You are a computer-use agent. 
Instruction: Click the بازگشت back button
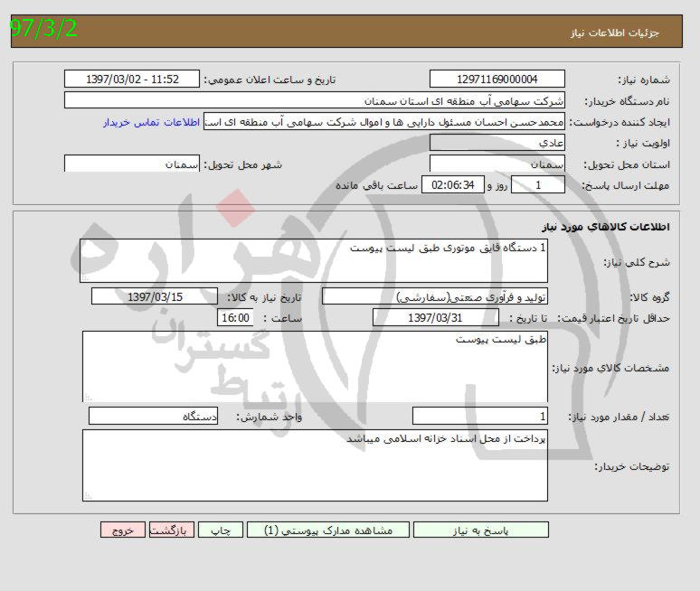pyautogui.click(x=172, y=530)
